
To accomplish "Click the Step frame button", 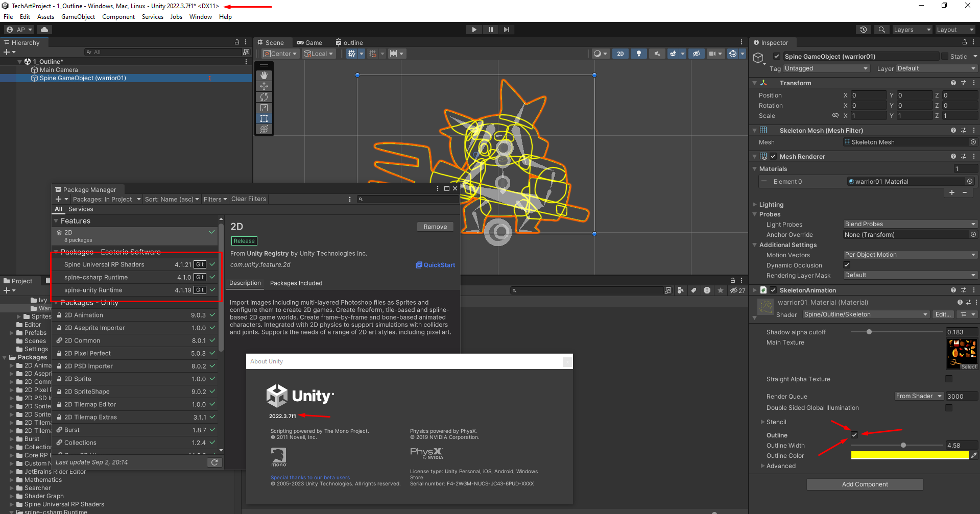I will coord(506,30).
